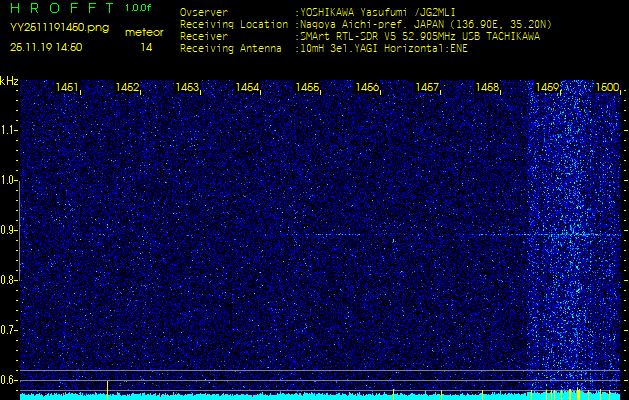This screenshot has width=629, height=400.
Task: Click the 0.9 kHz frequency label
Action: pos(9,230)
